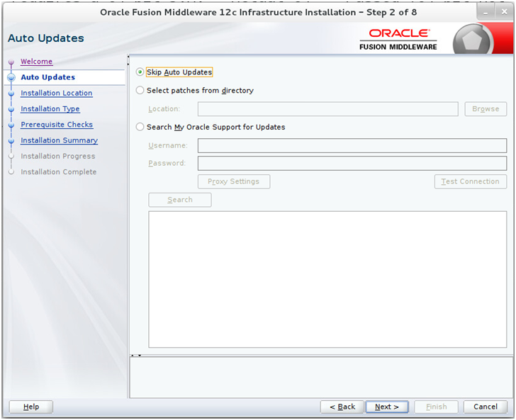The height and width of the screenshot is (420, 516).
Task: Click the Prerequisite Checks bullet icon
Action: point(11,125)
